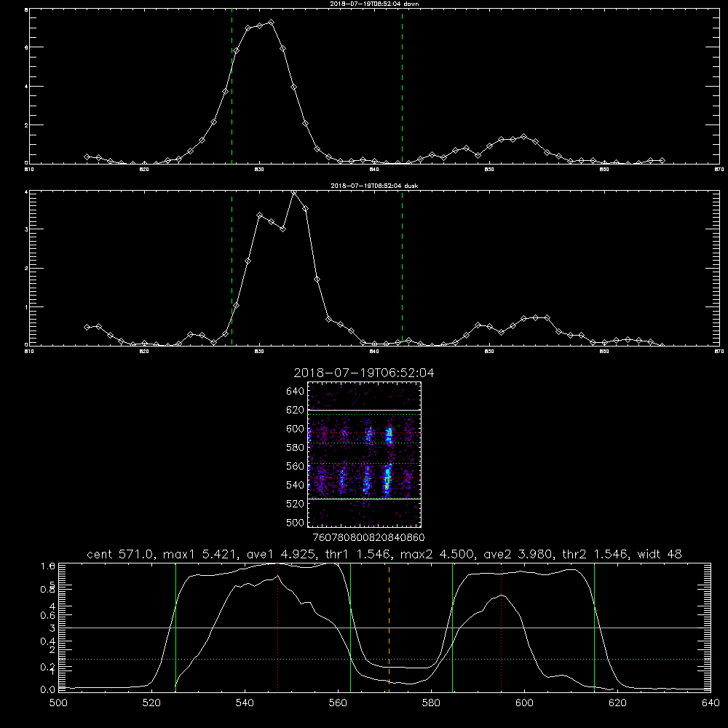
Task: Click the 850 x-axis label under dusk plot
Action: [x=489, y=352]
